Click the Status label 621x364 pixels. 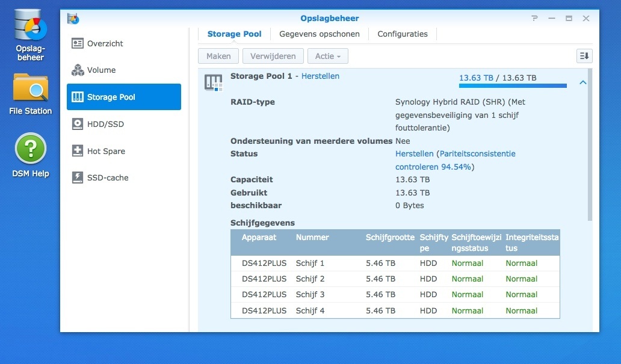tap(244, 153)
